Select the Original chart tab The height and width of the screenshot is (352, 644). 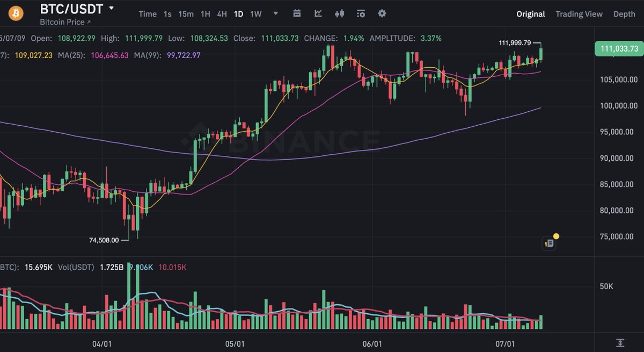(531, 14)
